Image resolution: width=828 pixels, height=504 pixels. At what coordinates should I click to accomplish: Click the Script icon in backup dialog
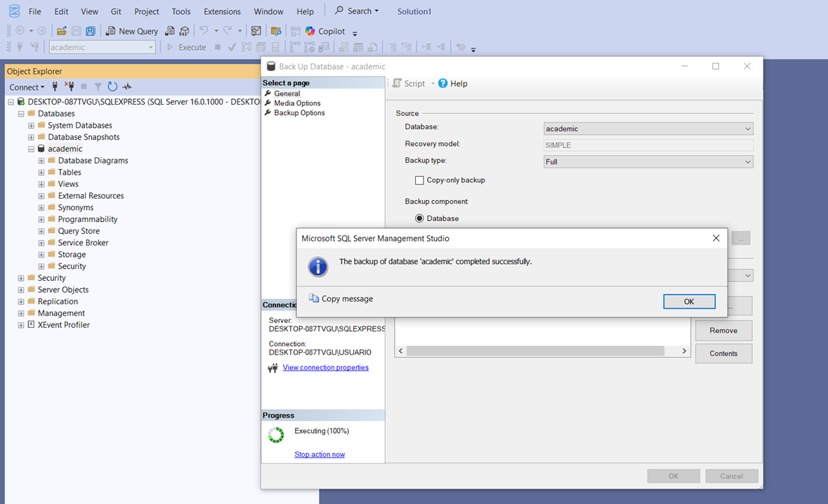[397, 84]
